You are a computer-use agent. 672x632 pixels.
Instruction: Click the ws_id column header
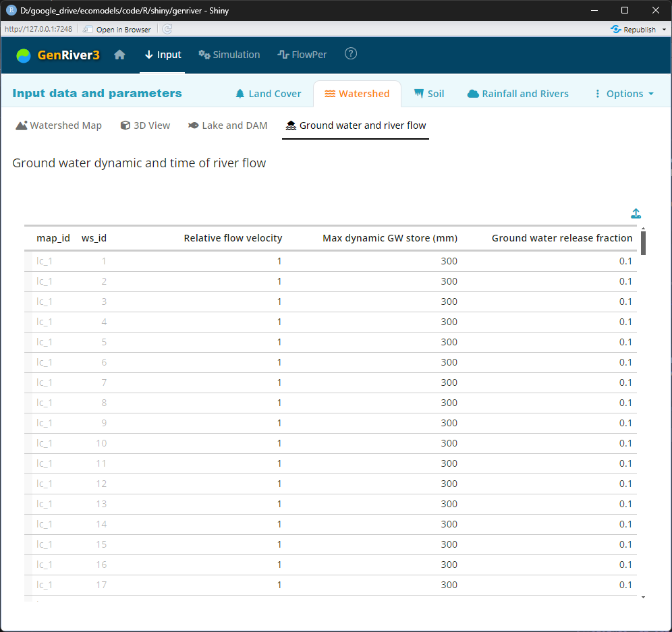pyautogui.click(x=94, y=238)
